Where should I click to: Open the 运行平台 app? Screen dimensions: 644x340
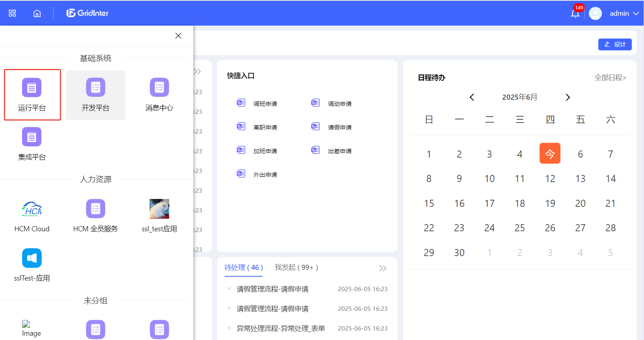point(32,95)
